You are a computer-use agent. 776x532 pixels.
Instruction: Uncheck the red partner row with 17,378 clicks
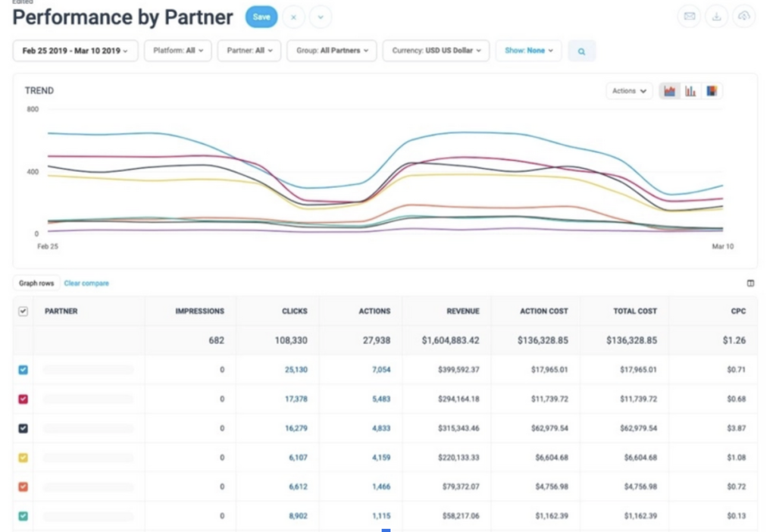tap(23, 399)
